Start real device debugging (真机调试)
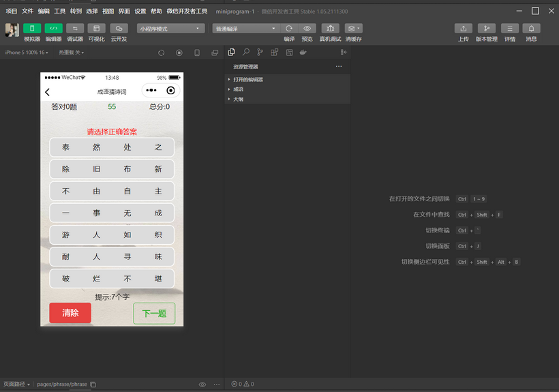 (330, 28)
